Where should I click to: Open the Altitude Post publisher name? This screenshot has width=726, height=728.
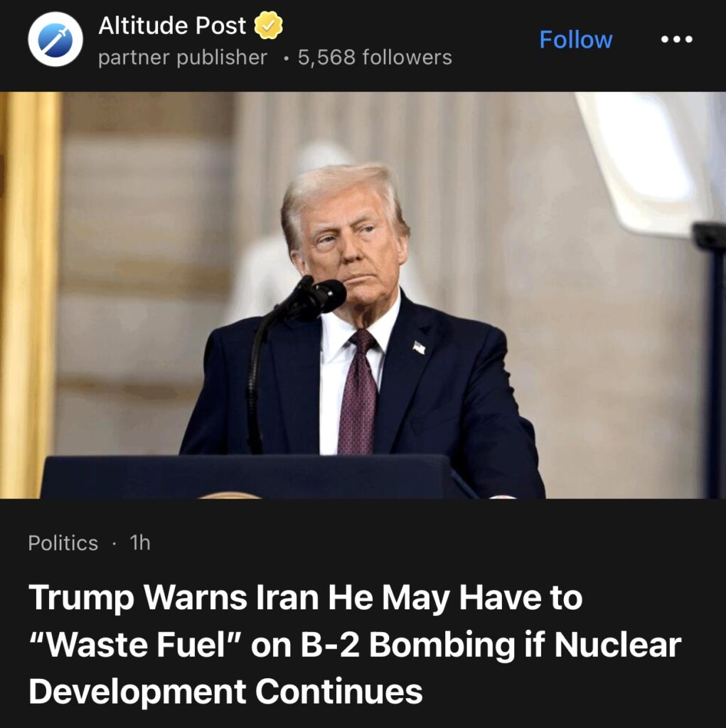[172, 25]
